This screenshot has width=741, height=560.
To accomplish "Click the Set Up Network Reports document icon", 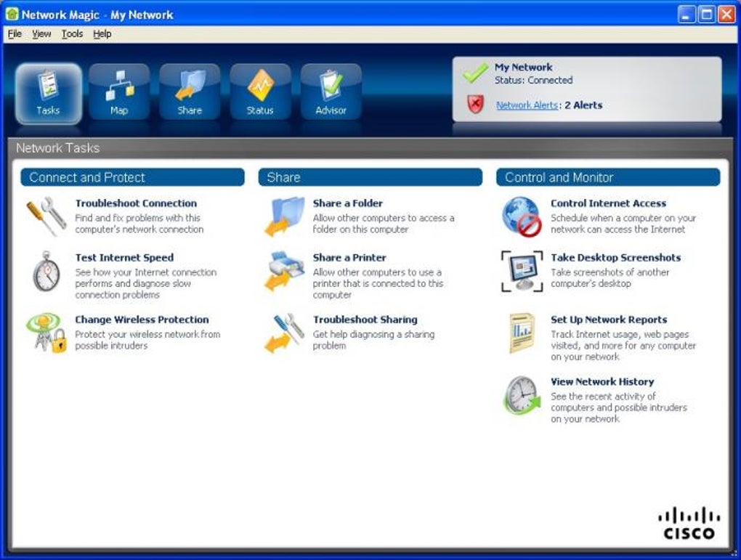I will click(522, 333).
